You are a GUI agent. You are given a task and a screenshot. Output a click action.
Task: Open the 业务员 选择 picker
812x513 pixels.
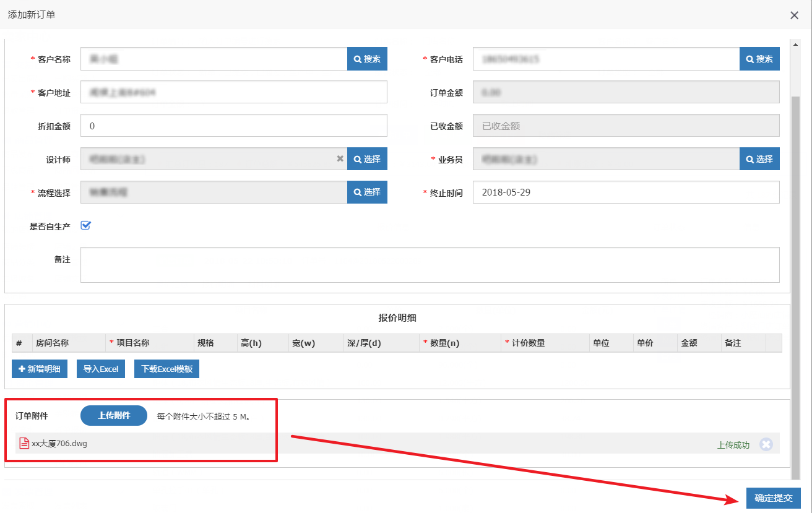[x=759, y=159]
